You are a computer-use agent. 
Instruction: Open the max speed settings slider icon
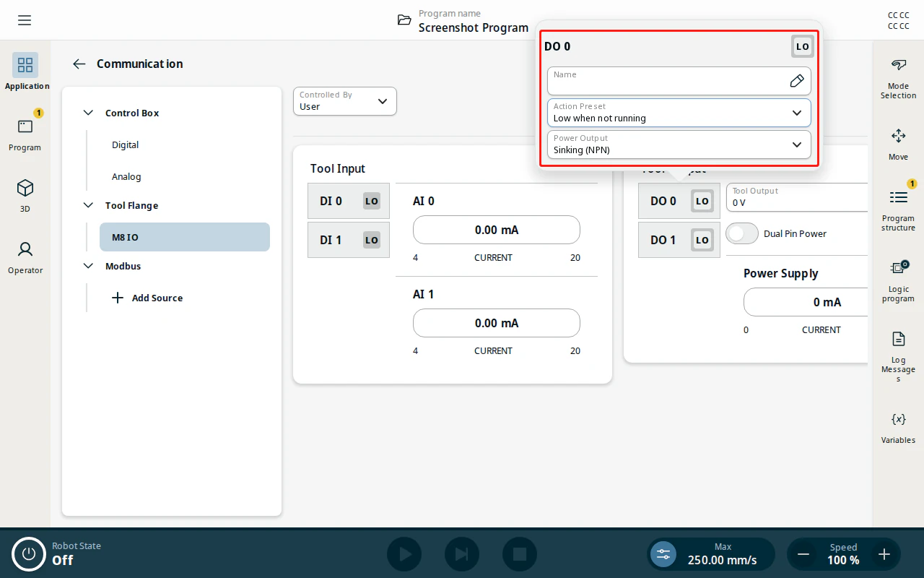[x=663, y=554]
